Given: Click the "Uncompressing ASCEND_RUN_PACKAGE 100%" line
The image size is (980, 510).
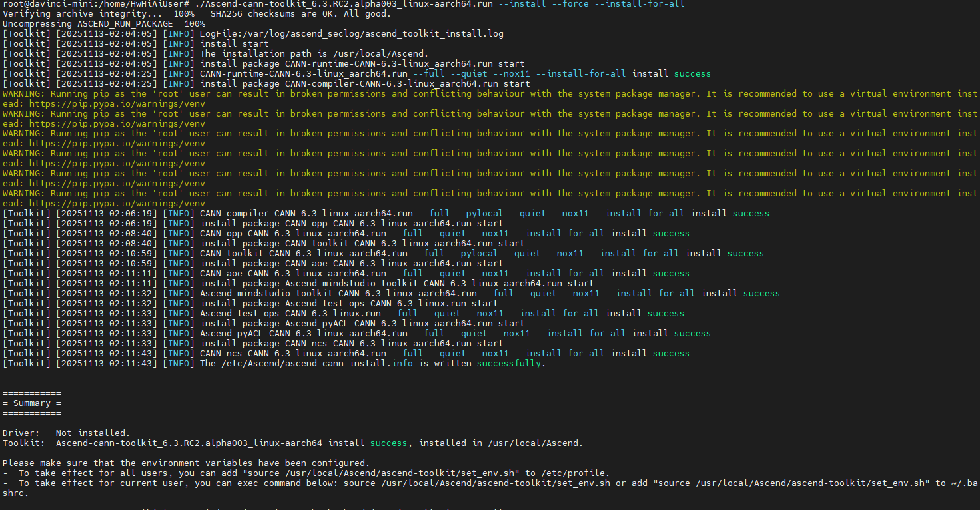Looking at the screenshot, I should [x=104, y=23].
